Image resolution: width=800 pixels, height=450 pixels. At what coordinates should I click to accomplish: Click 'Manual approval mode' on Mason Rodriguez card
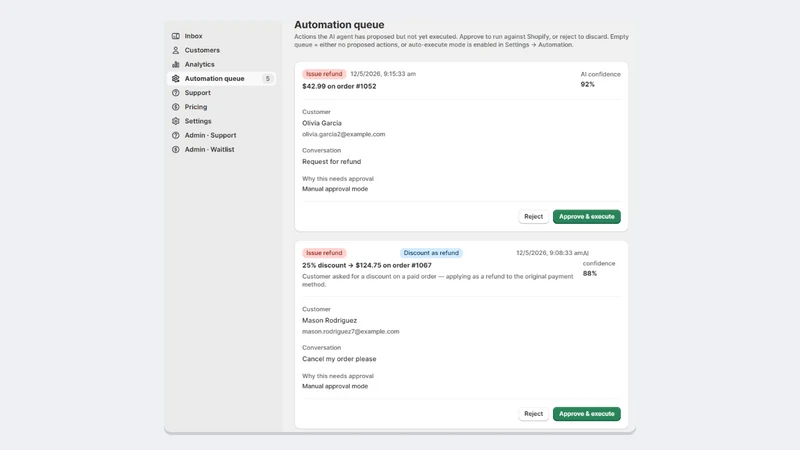(x=335, y=386)
